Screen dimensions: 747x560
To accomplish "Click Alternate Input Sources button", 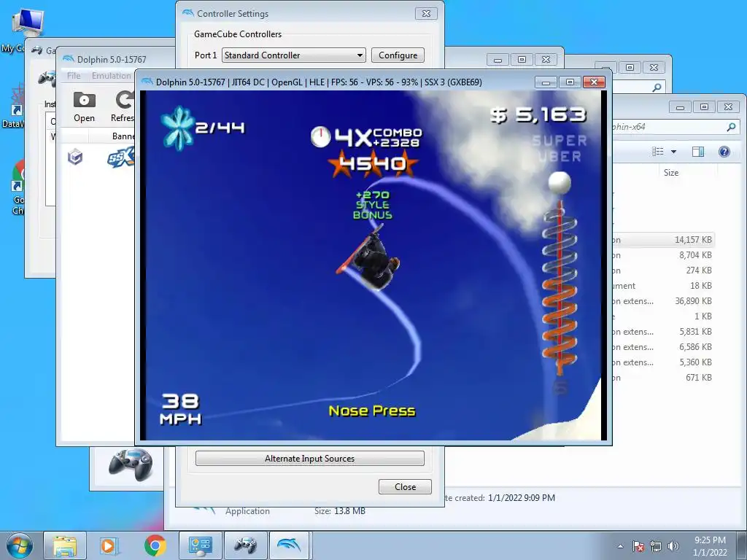I will tap(309, 459).
